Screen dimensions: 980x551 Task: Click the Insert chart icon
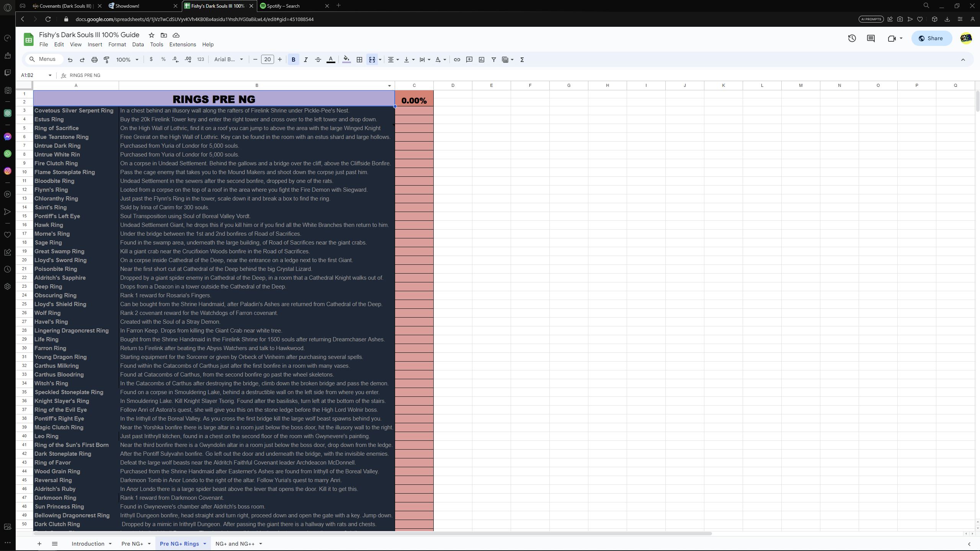tap(481, 60)
